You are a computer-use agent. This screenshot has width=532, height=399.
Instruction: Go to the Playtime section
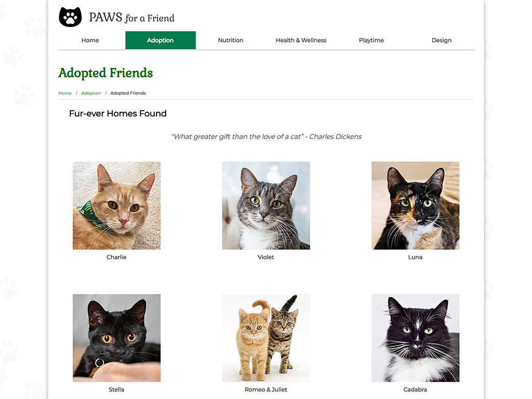point(371,40)
